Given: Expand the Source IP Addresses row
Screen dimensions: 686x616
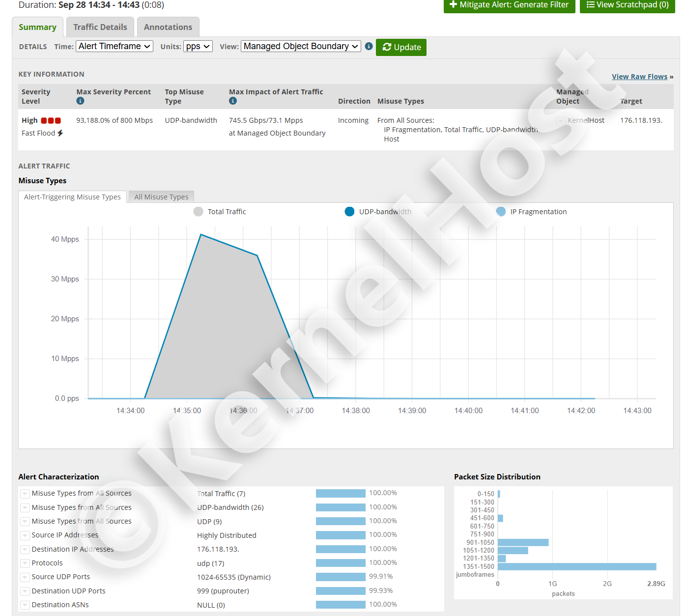Looking at the screenshot, I should tap(25, 535).
